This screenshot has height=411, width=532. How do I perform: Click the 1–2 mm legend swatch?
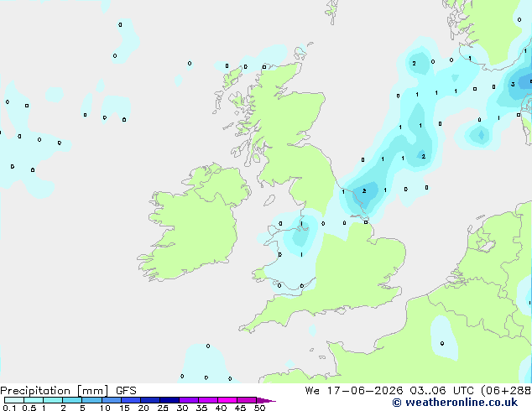pyautogui.click(x=53, y=400)
